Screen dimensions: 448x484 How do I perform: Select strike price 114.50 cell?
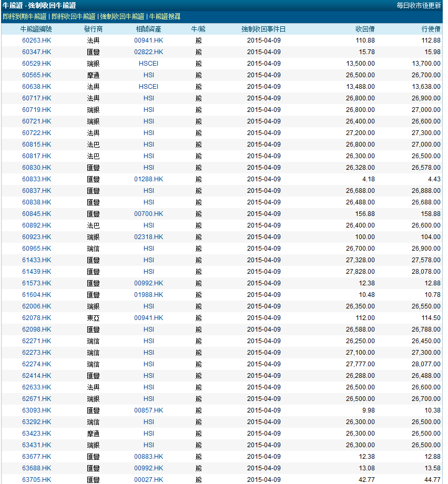click(431, 318)
